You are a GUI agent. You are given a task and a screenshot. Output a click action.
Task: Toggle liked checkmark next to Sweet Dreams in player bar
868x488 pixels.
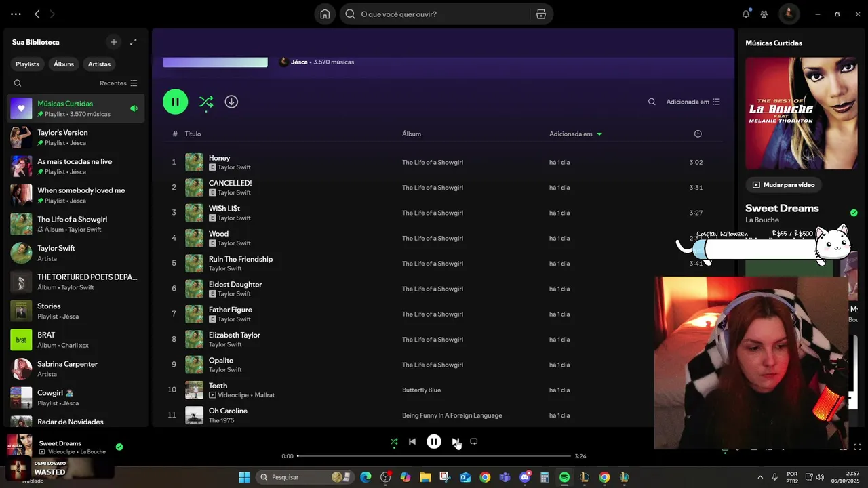tap(119, 447)
